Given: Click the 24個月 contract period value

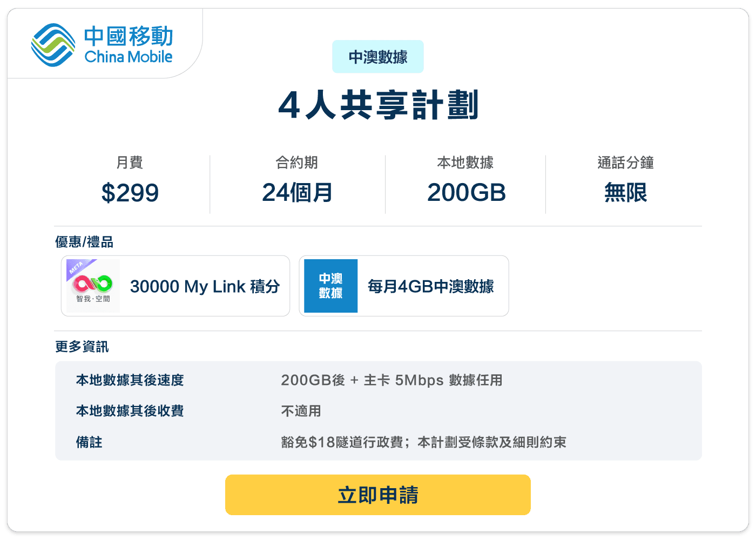Looking at the screenshot, I should click(x=298, y=193).
